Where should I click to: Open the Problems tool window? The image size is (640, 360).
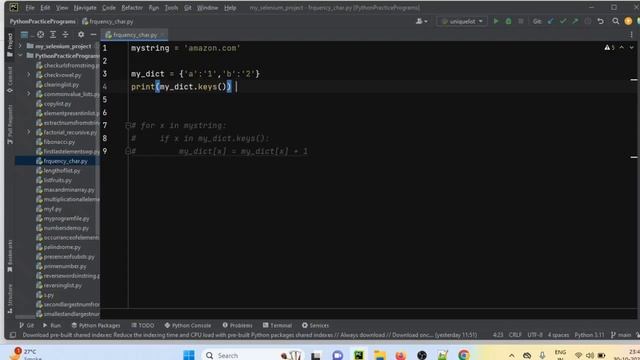pyautogui.click(x=238, y=325)
